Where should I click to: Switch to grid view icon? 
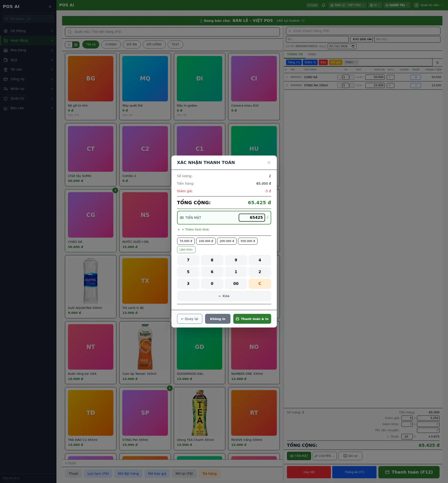pos(76,45)
